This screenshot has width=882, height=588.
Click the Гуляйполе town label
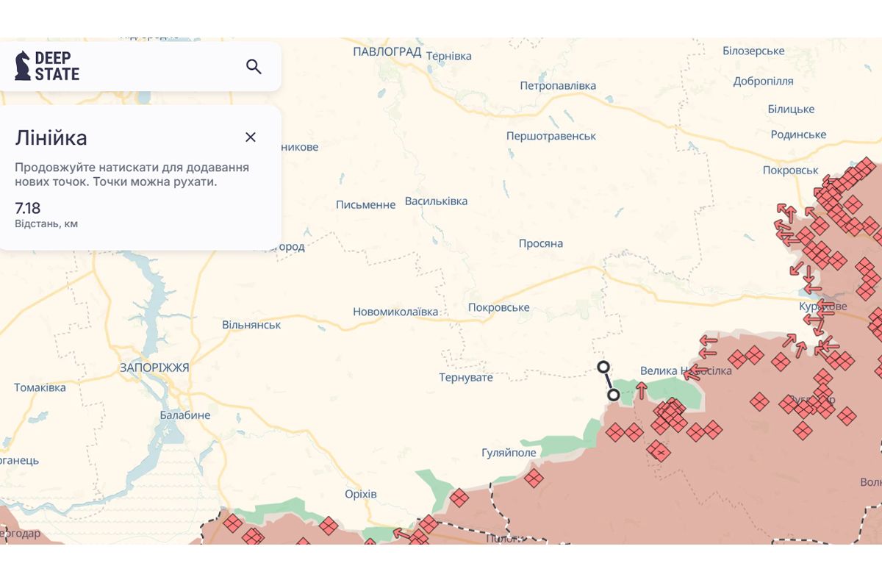(509, 453)
